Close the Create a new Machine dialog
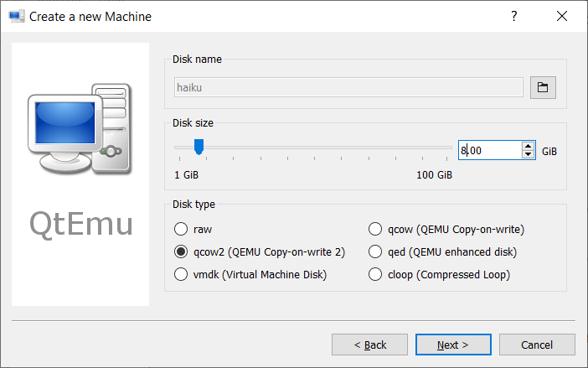588x368 pixels. pos(562,16)
